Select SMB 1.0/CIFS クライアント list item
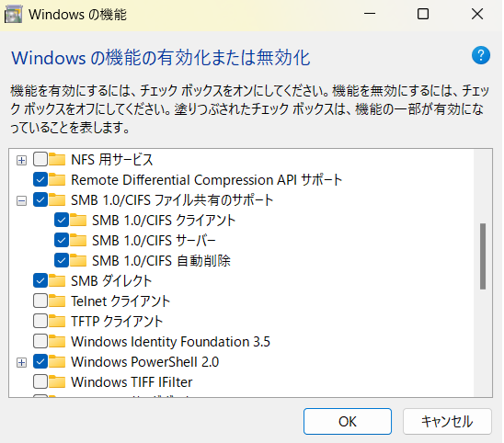Screen dimensions: 504x443 164,221
